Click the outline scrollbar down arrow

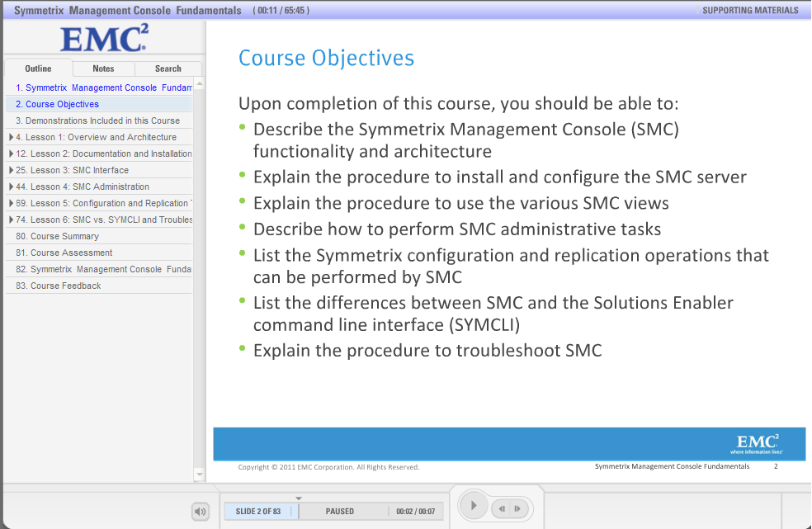pos(200,474)
